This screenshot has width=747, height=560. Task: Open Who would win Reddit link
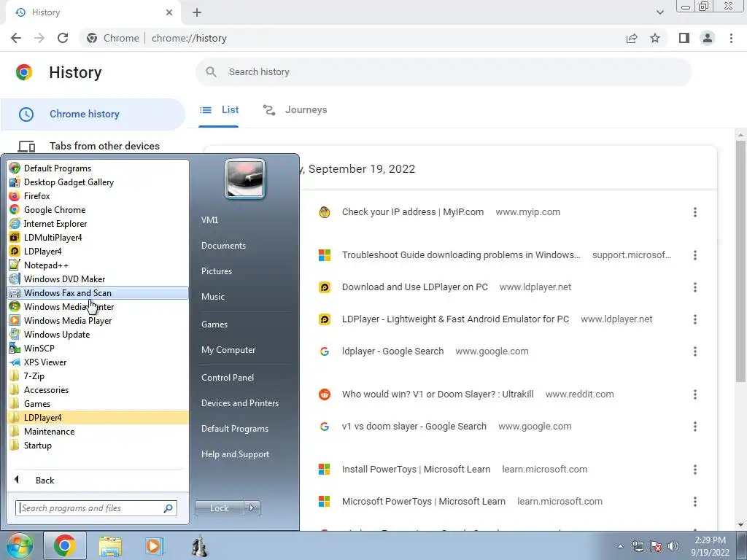pyautogui.click(x=438, y=394)
